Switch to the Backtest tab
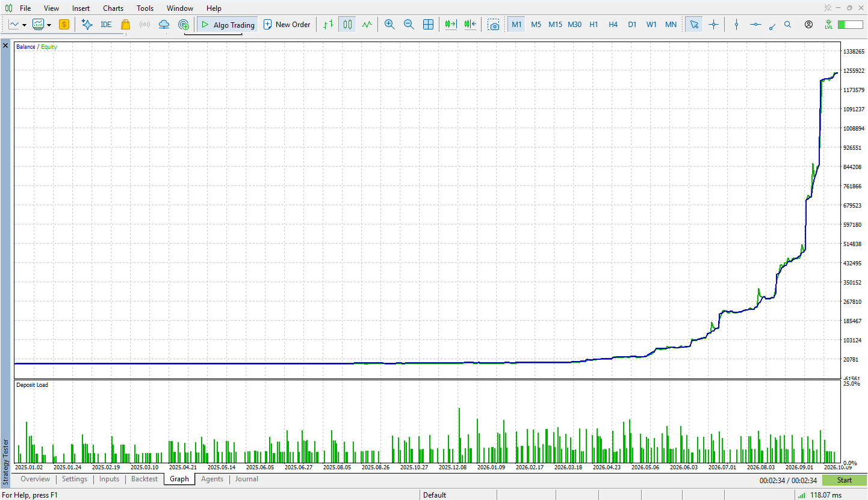This screenshot has width=868, height=500. coord(144,479)
